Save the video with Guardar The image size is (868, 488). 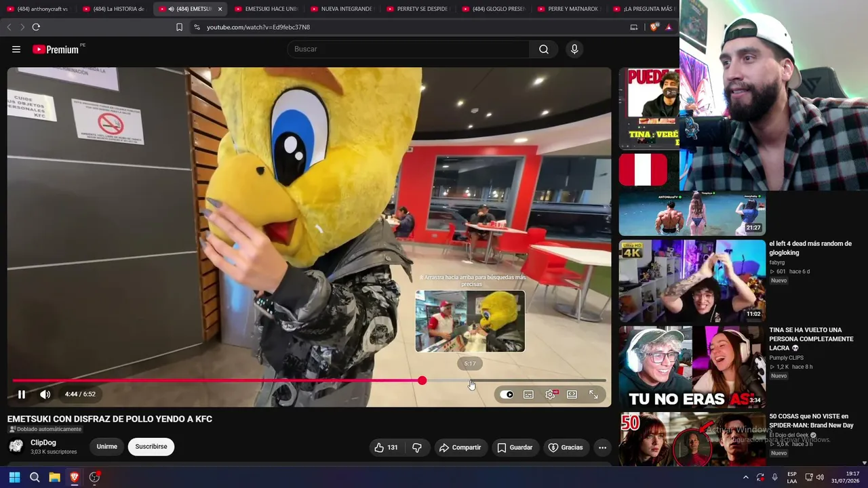coord(515,447)
